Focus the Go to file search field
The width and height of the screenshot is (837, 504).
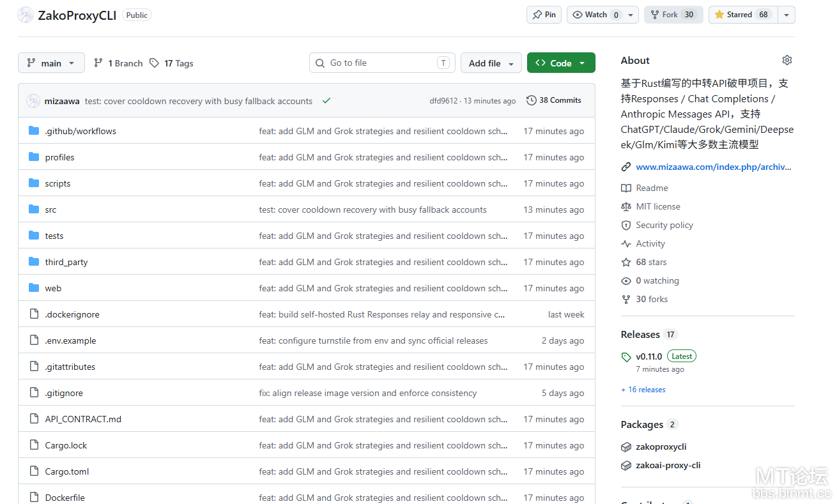tap(382, 63)
